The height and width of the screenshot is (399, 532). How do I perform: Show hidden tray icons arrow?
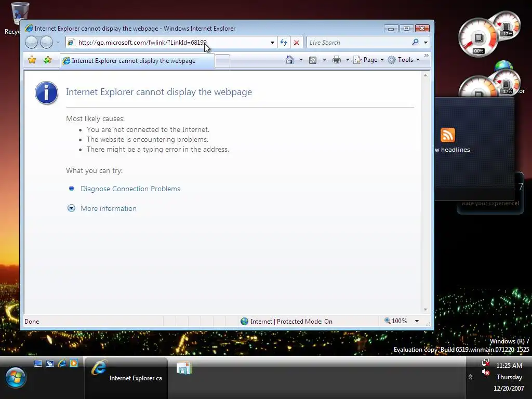tap(470, 377)
